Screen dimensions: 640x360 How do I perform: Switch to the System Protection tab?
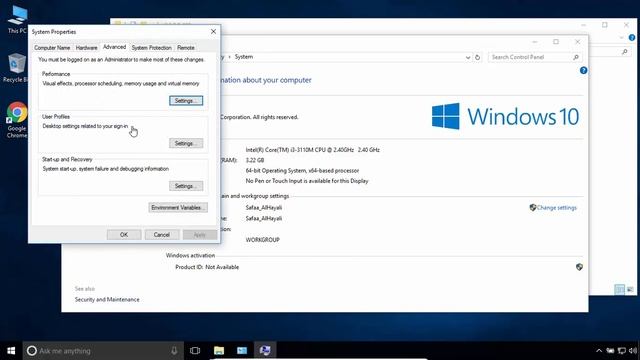tap(151, 48)
